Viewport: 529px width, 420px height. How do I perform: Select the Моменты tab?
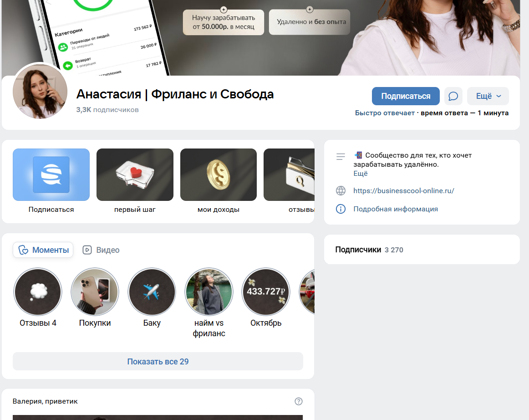43,250
